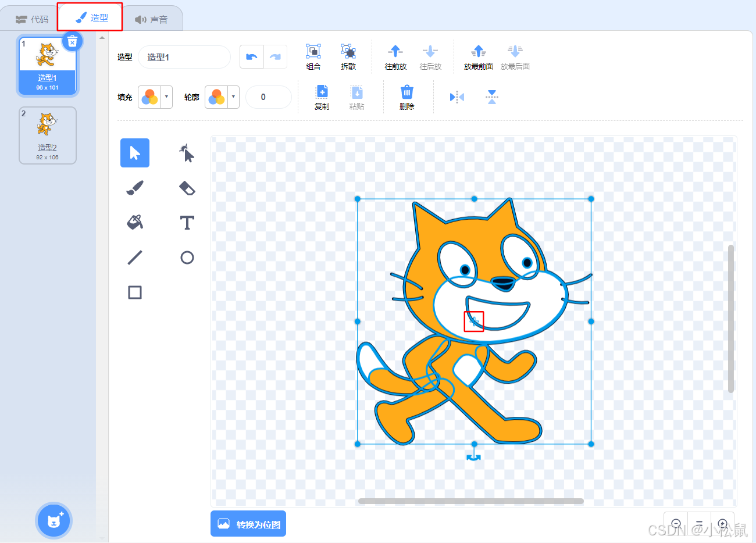Click the bottom-left selection handle

tap(358, 444)
